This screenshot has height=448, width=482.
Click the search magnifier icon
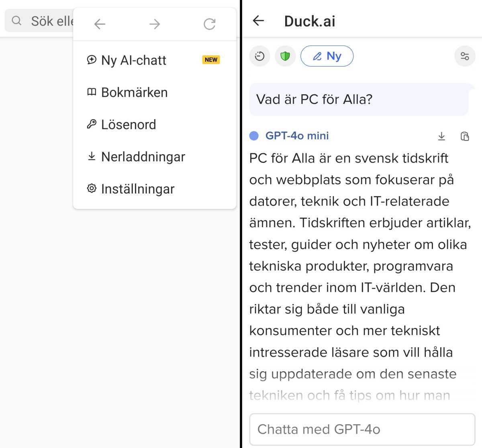[16, 21]
